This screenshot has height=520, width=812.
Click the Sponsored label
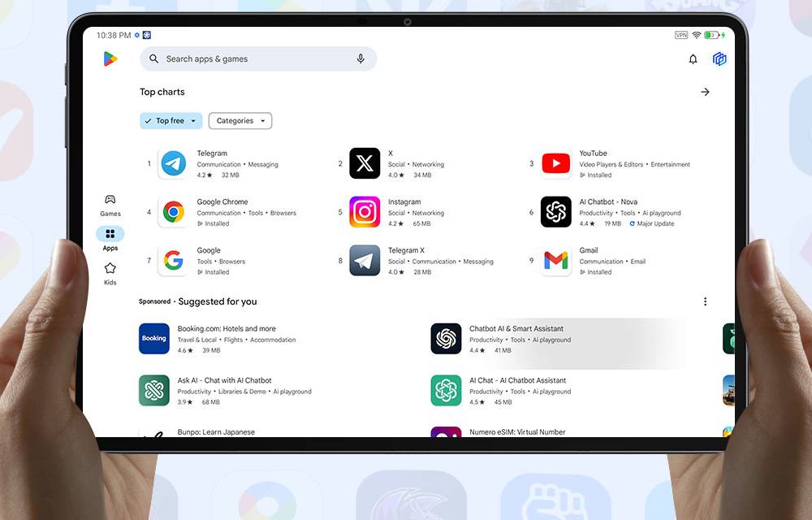[154, 301]
